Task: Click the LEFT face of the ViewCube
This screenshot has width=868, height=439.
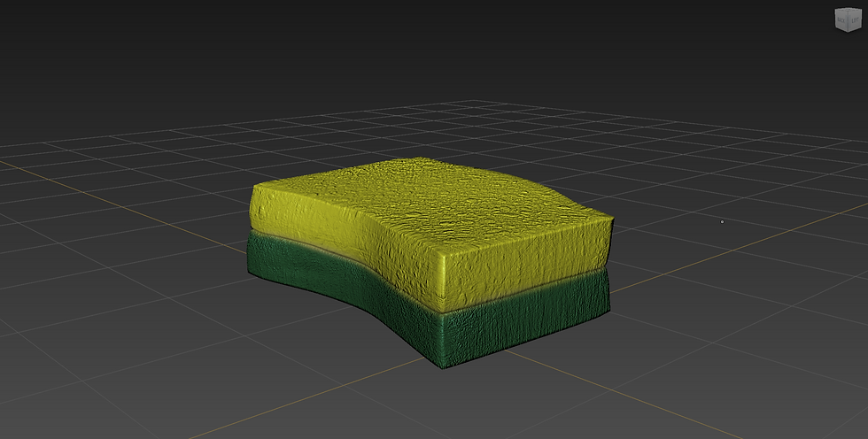Action: 855,20
